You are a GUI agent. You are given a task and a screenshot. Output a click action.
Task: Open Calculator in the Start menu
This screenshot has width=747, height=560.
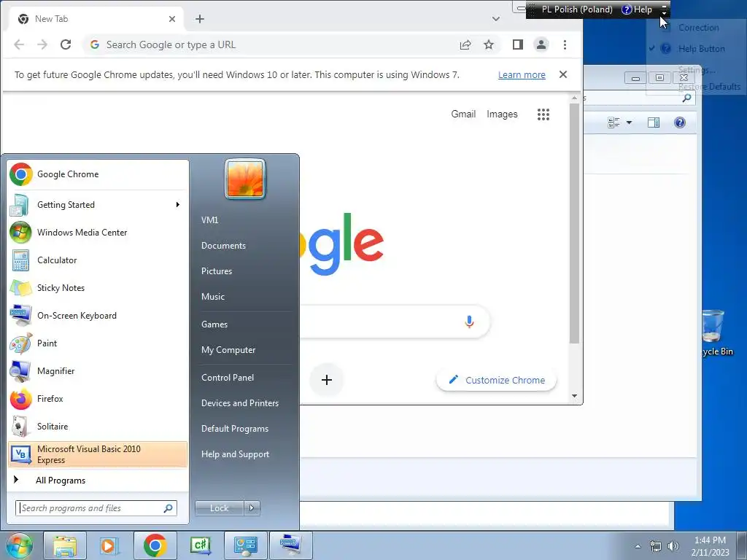(x=98, y=260)
